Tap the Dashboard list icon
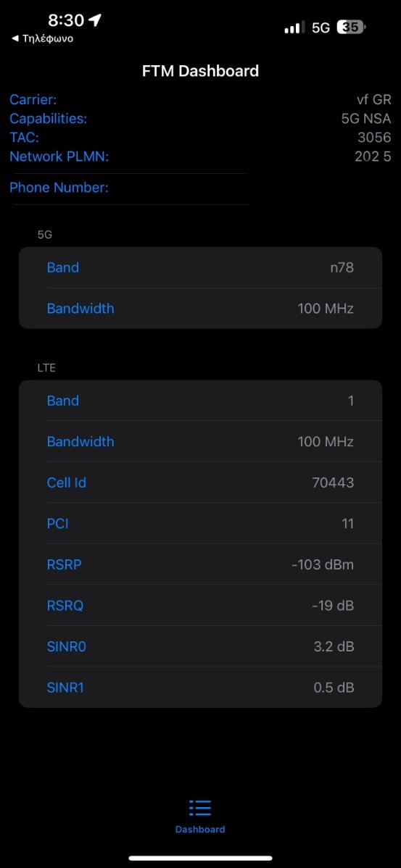401x868 pixels. (200, 808)
